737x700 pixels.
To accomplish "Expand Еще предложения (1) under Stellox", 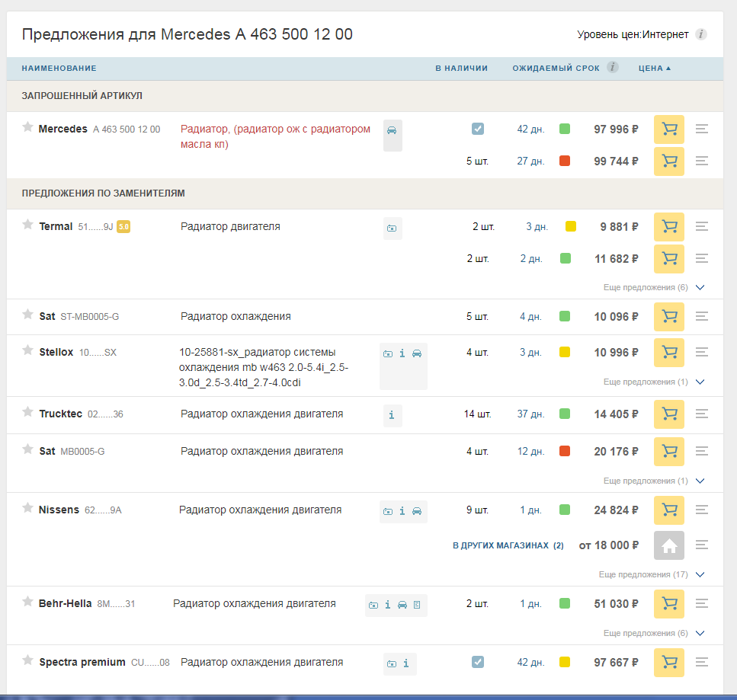I will click(x=654, y=382).
